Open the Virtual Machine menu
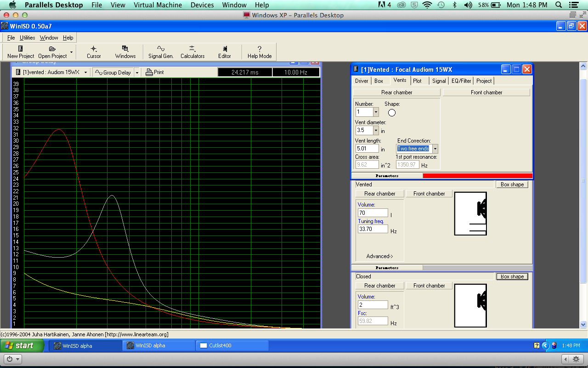 click(158, 5)
